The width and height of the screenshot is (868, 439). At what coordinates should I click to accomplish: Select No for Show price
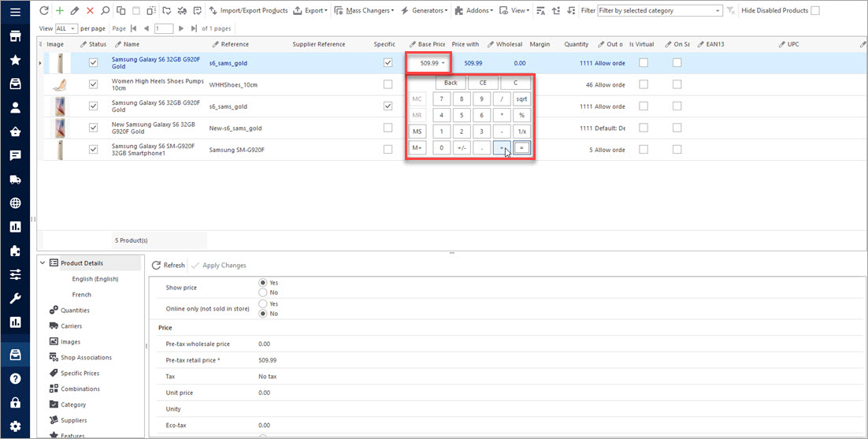tap(264, 292)
